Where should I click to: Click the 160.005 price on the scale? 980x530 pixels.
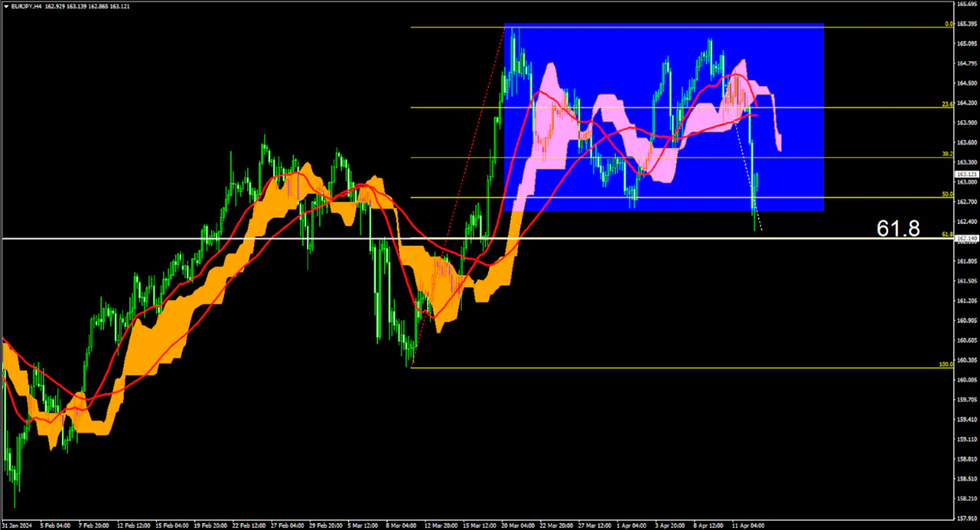966,380
